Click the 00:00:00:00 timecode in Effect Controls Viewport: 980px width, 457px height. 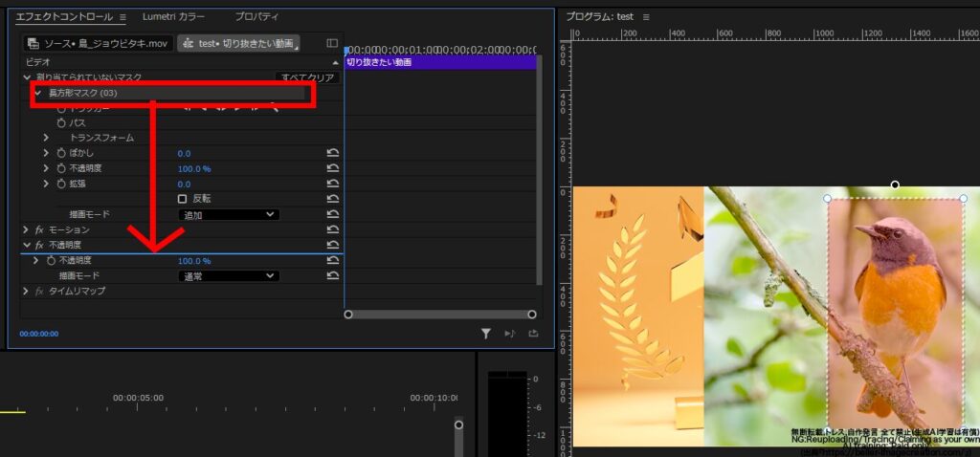pos(38,334)
